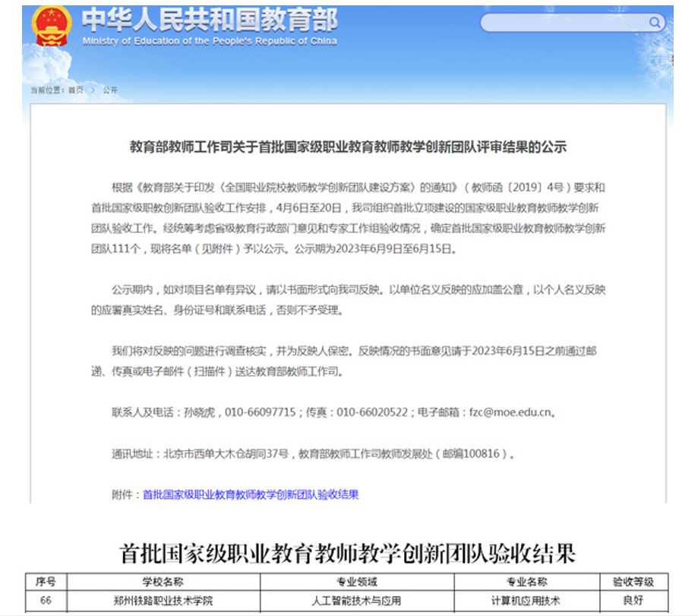The width and height of the screenshot is (698, 616).
Task: Click the English Ministry of Education subtitle
Action: tap(209, 41)
